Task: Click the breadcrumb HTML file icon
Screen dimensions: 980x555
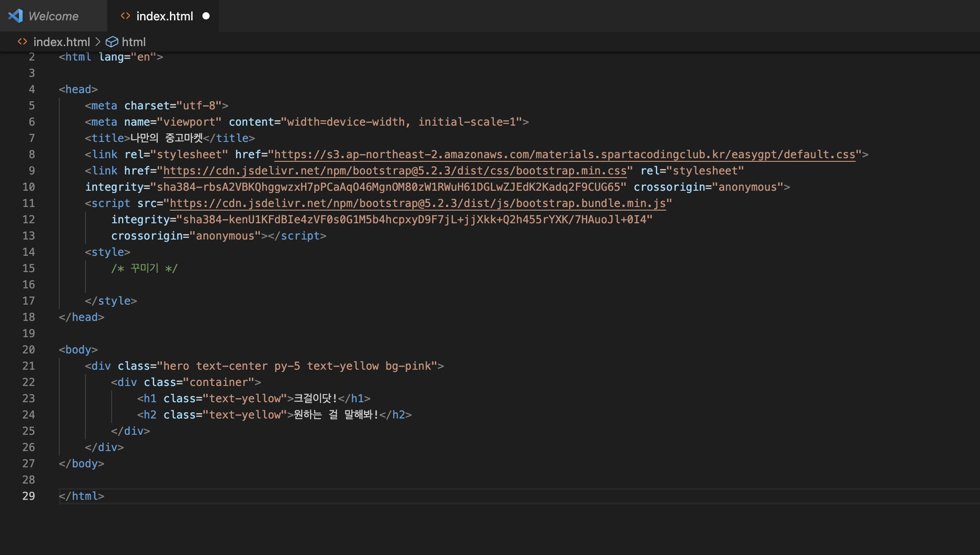Action: (x=22, y=42)
